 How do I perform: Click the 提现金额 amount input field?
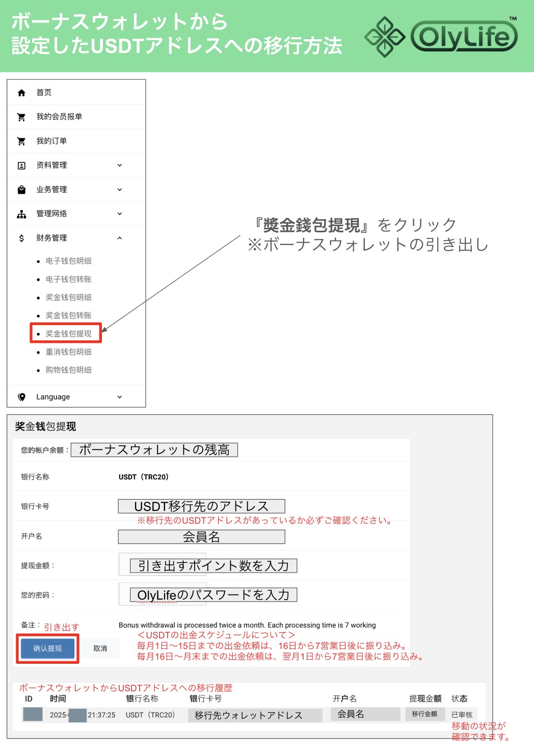tap(213, 565)
